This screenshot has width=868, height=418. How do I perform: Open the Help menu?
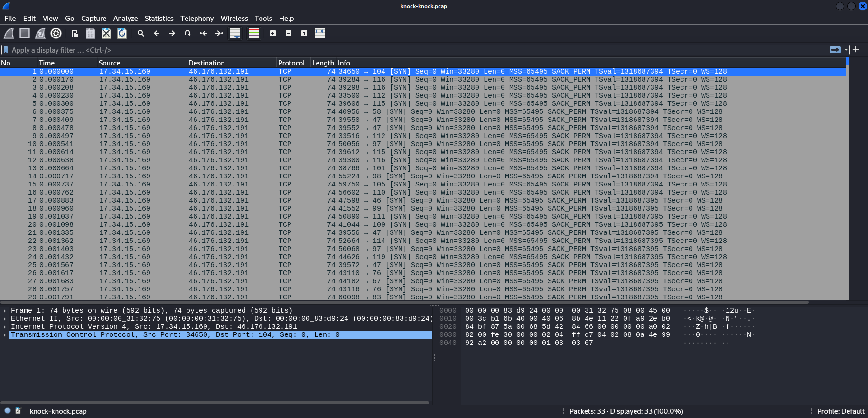286,19
